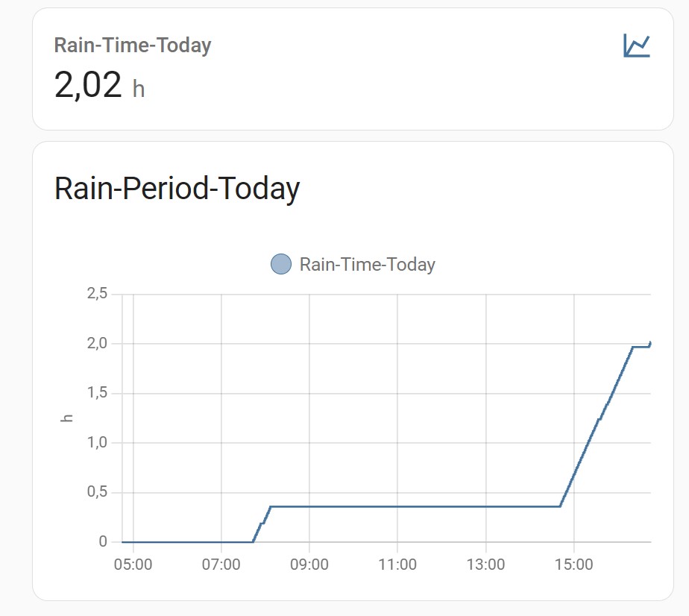Click the blue legend circle above the graph
This screenshot has width=689, height=616.
(x=280, y=264)
